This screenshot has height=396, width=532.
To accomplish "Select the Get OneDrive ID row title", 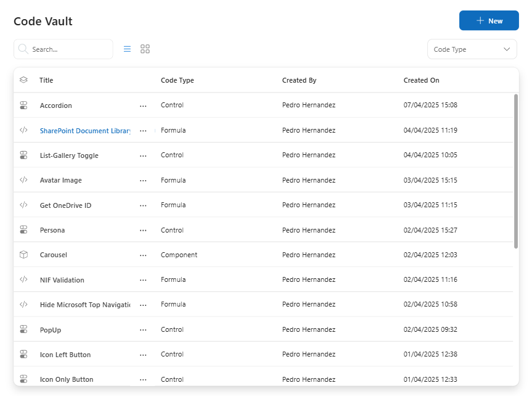I will coord(65,205).
